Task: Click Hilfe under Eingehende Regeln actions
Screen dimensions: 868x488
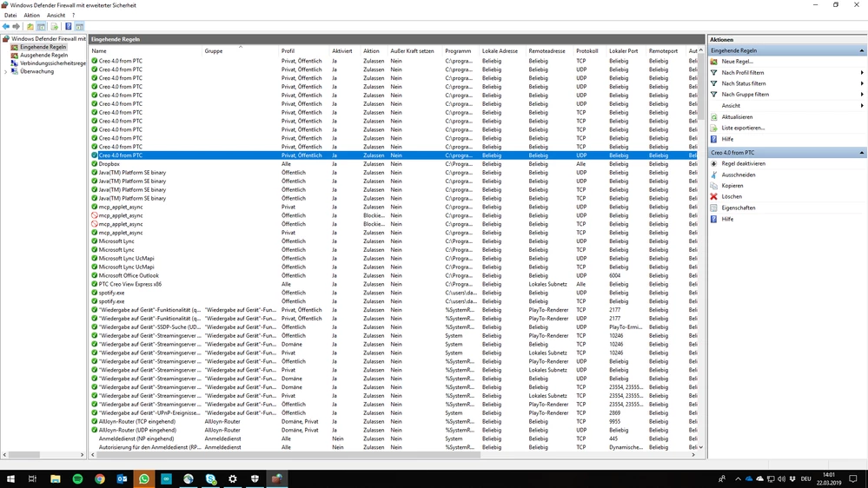Action: (727, 139)
